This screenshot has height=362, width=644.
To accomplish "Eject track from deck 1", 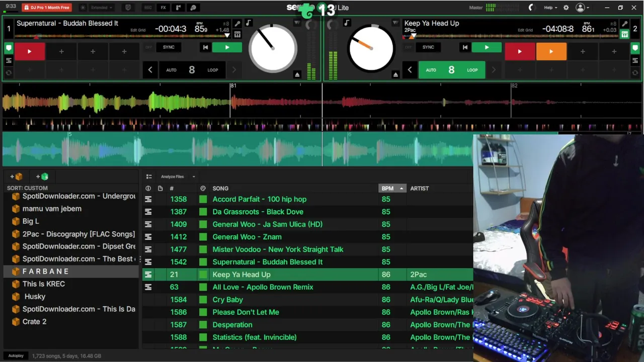I will 297,74.
